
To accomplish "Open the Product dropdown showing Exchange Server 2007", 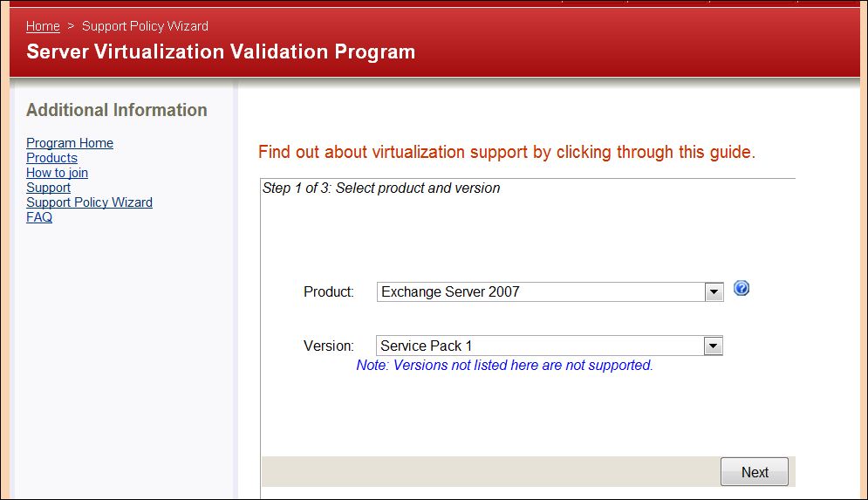I will coord(541,292).
